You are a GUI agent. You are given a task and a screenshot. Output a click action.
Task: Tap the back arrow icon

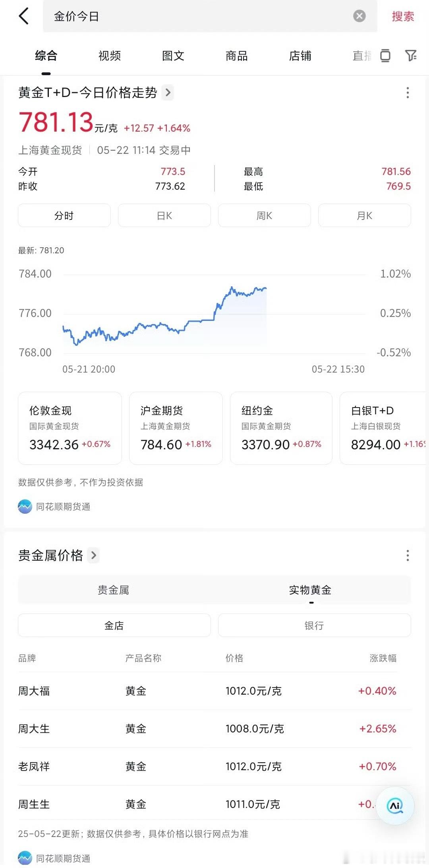click(x=24, y=16)
